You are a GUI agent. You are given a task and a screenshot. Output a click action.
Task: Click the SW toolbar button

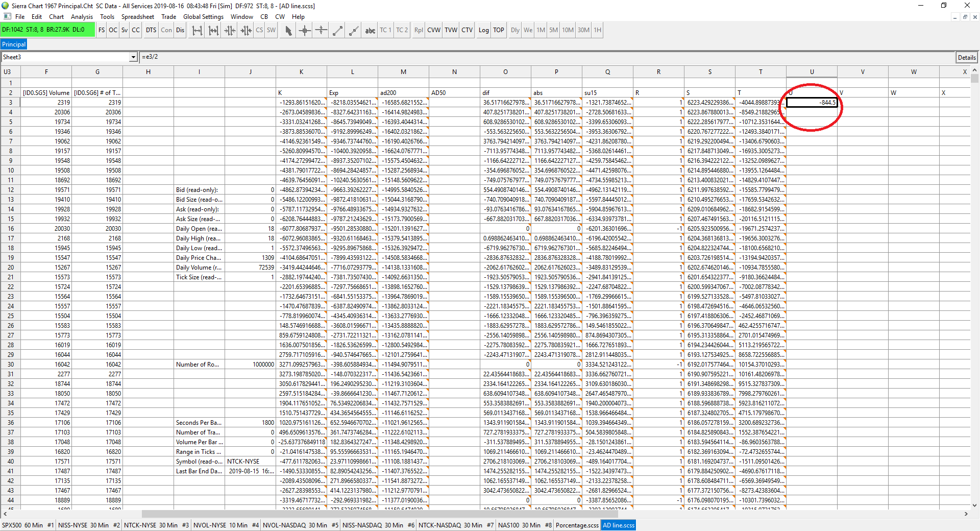pyautogui.click(x=271, y=30)
